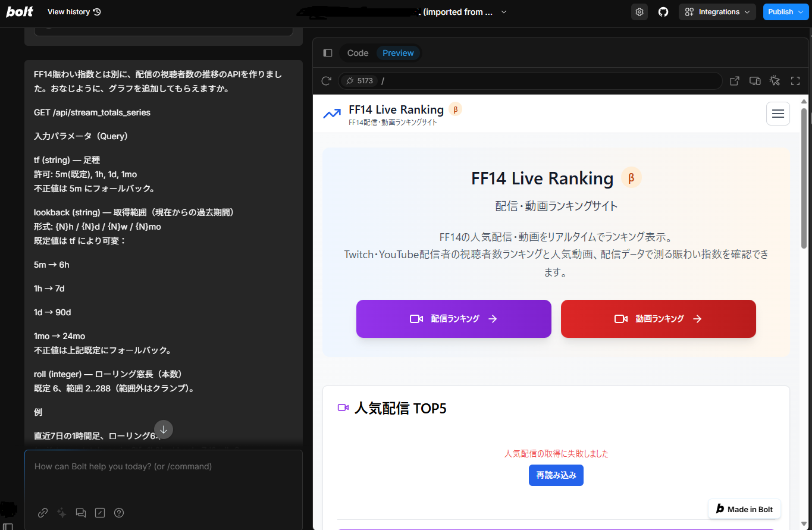Open the hamburger menu in preview site
The height and width of the screenshot is (530, 812).
[x=777, y=114]
